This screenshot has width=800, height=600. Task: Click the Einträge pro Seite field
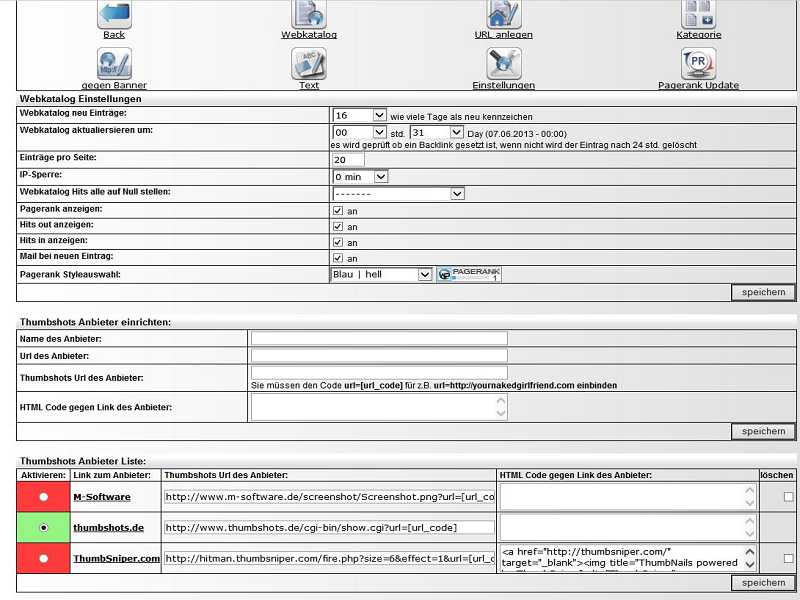pos(348,160)
